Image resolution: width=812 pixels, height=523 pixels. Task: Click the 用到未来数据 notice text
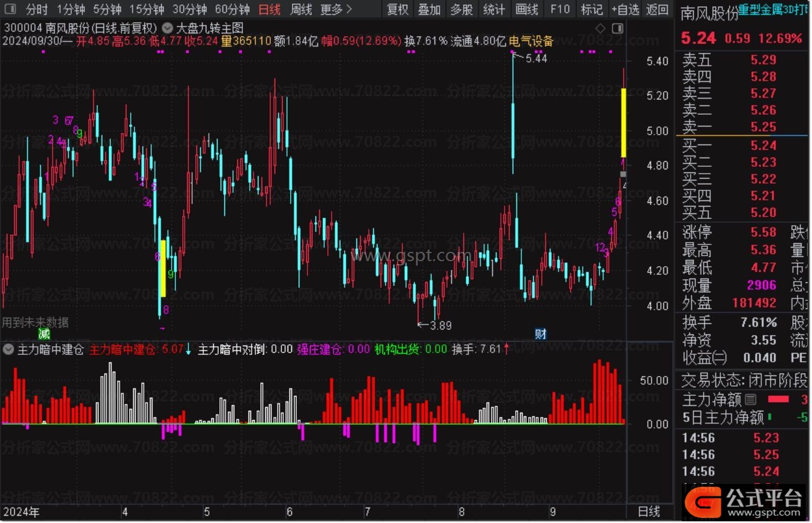[x=35, y=322]
